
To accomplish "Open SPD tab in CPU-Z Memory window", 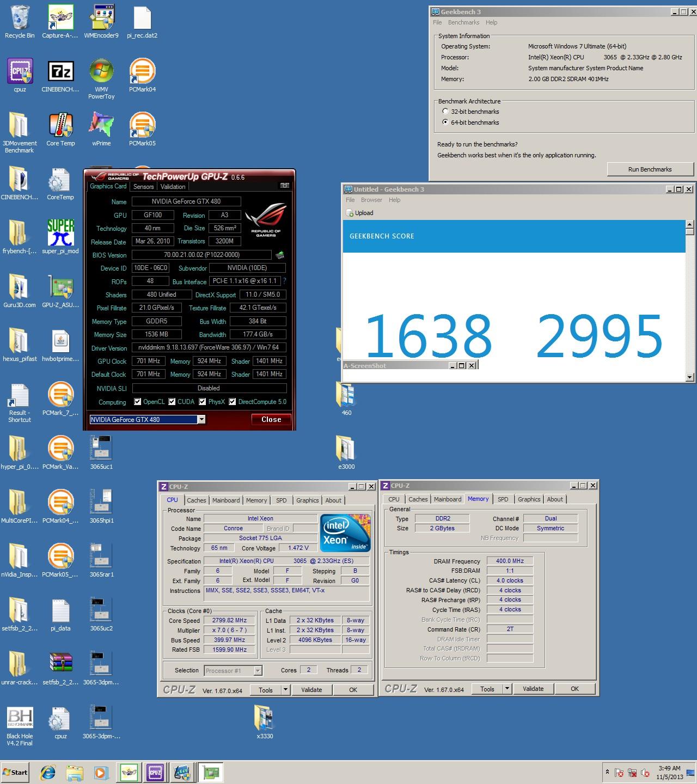I will point(503,499).
